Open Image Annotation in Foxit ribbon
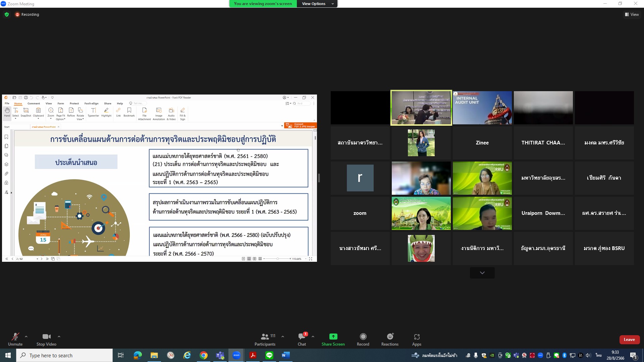Screen dimensions: 644x362 pos(159,114)
